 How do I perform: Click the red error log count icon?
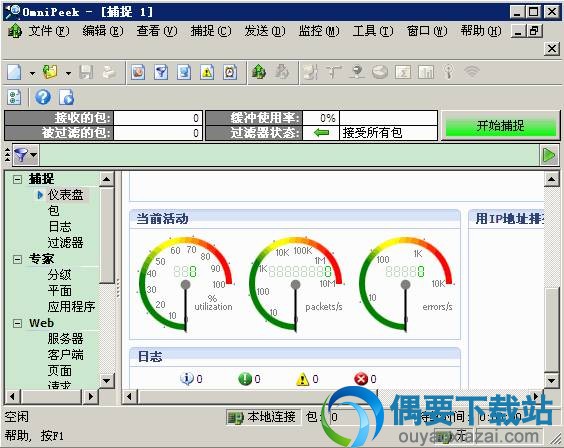361,379
